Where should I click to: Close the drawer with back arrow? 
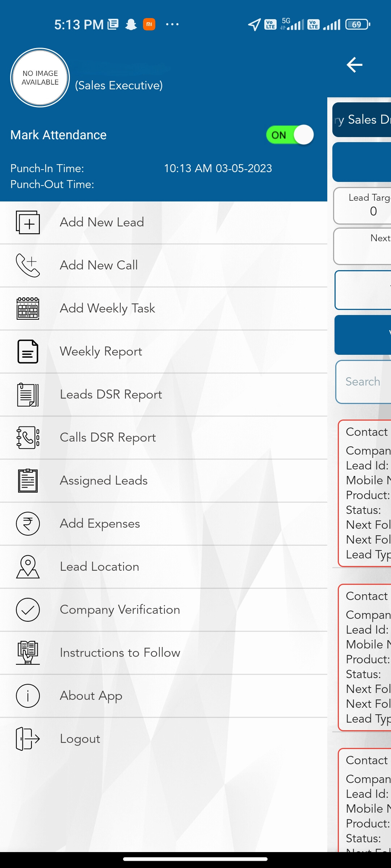click(x=354, y=65)
